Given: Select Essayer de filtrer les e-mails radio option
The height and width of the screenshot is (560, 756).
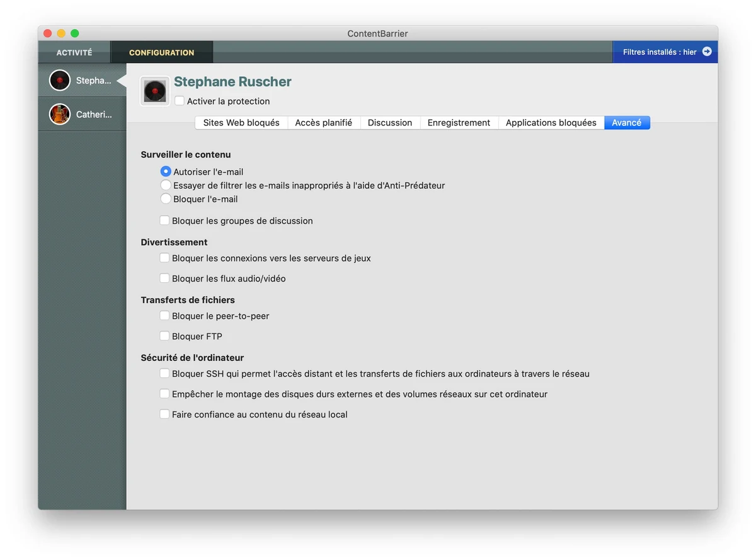Looking at the screenshot, I should click(166, 185).
